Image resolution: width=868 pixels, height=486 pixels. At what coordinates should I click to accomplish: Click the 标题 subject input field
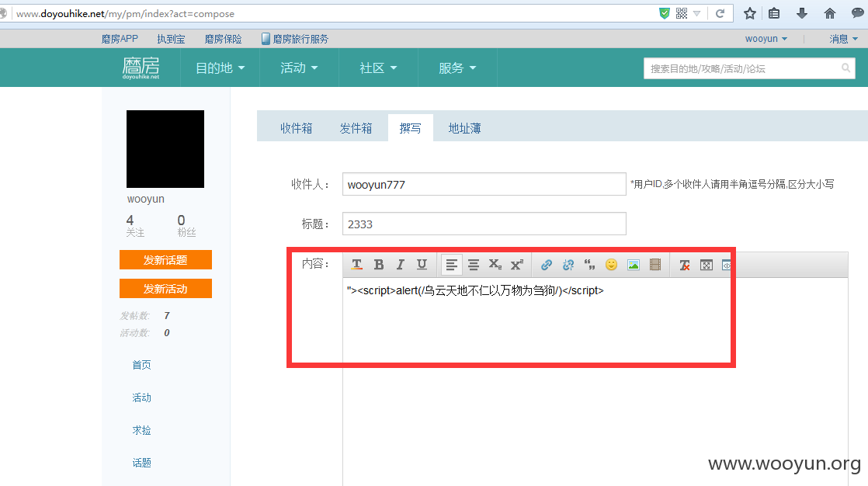click(x=484, y=224)
